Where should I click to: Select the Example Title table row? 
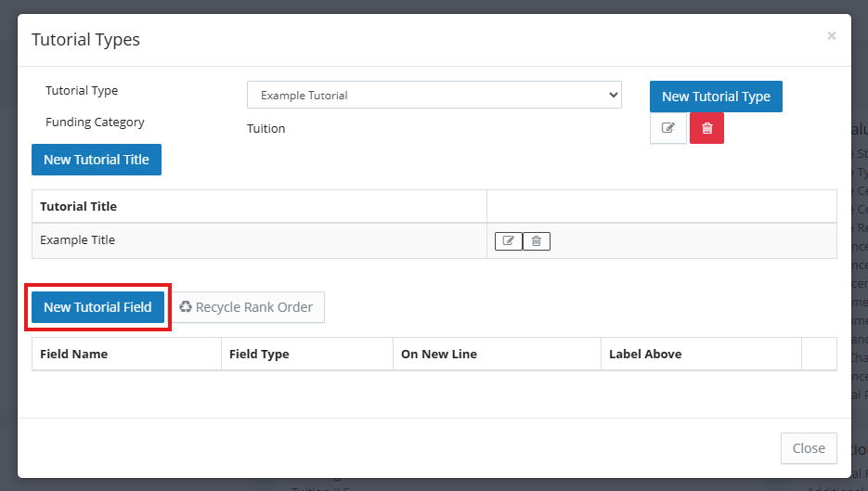click(78, 240)
